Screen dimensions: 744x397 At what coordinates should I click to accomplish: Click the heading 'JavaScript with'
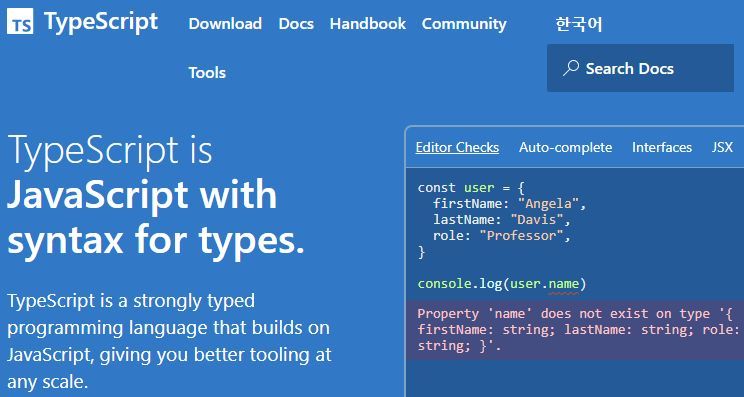pos(142,195)
